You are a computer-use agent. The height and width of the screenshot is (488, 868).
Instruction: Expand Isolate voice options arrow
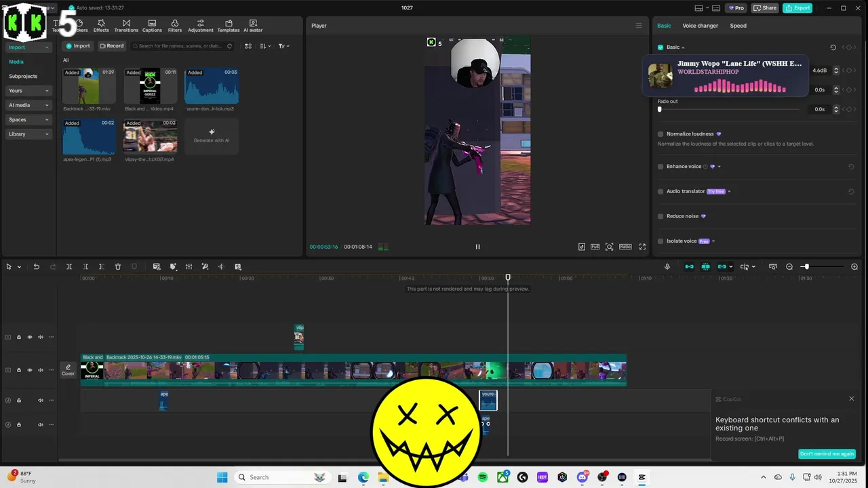tap(713, 241)
